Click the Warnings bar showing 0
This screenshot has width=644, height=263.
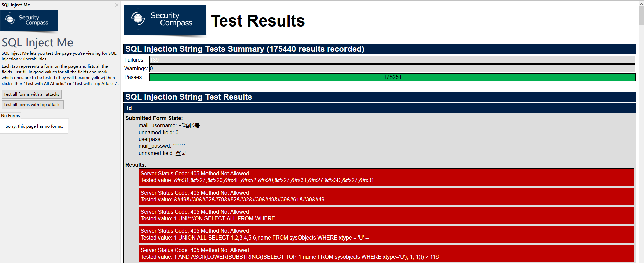(x=392, y=68)
